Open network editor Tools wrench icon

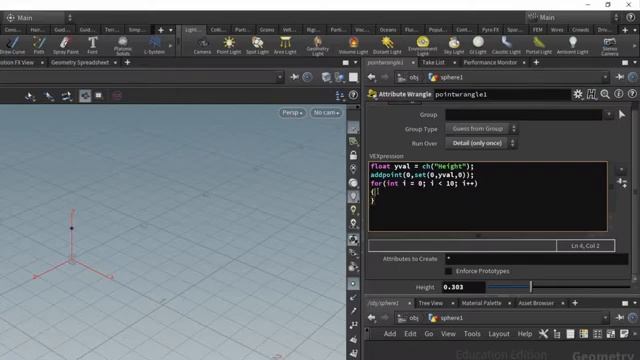point(543,334)
